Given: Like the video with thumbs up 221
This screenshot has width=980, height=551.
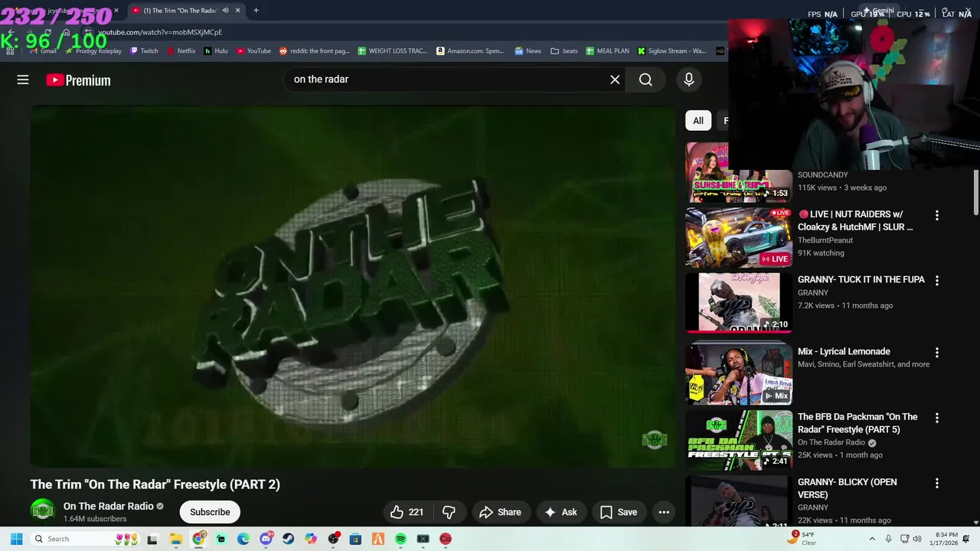Looking at the screenshot, I should coord(407,512).
